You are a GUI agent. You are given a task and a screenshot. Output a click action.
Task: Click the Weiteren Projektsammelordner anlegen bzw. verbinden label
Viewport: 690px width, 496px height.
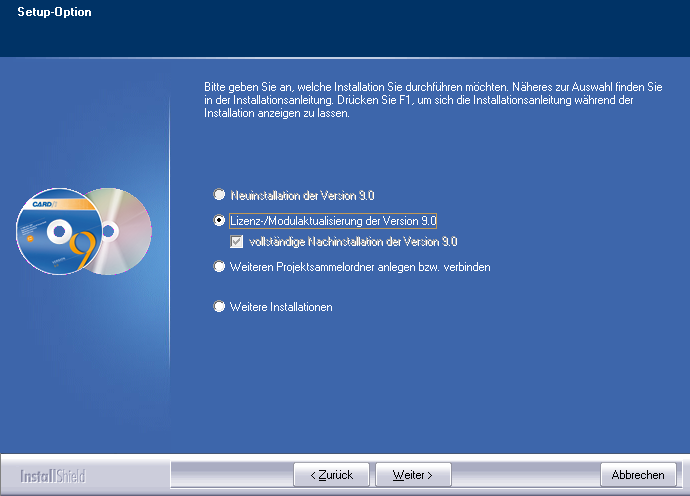(360, 267)
